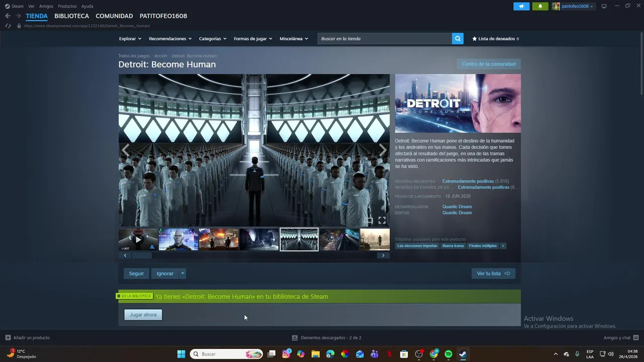The height and width of the screenshot is (362, 644).
Task: Open Netflix from the taskbar
Action: [389, 354]
